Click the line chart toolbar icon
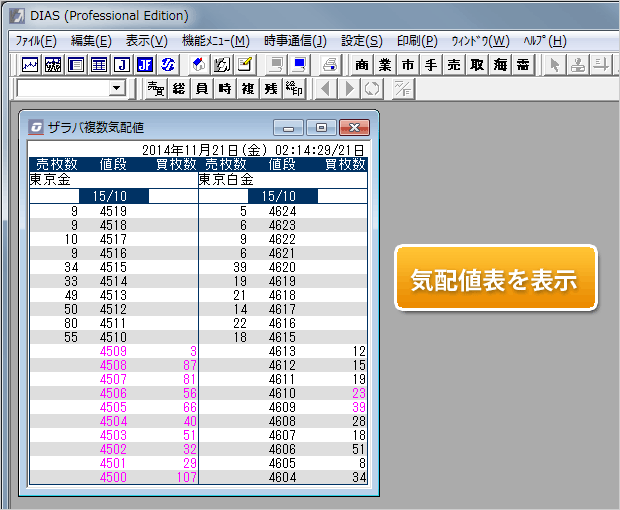620x510 pixels. coord(30,65)
